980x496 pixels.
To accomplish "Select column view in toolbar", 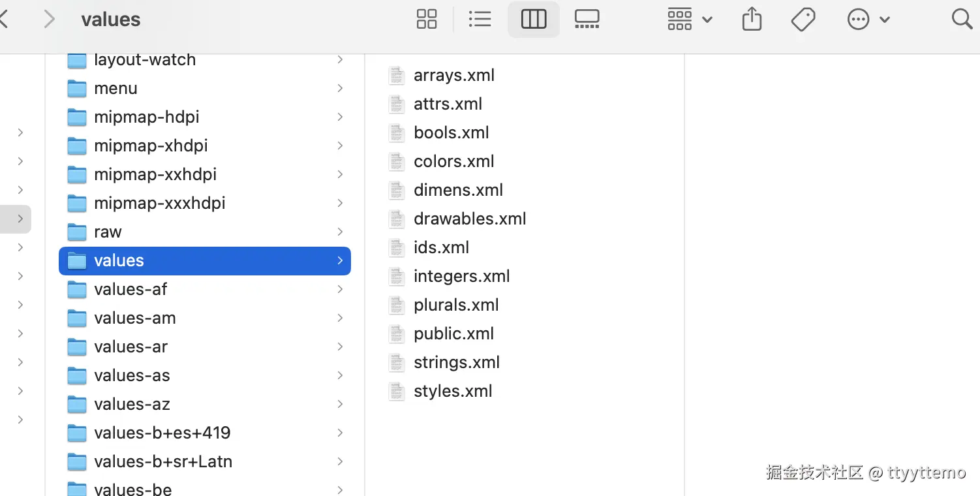I will click(x=534, y=20).
